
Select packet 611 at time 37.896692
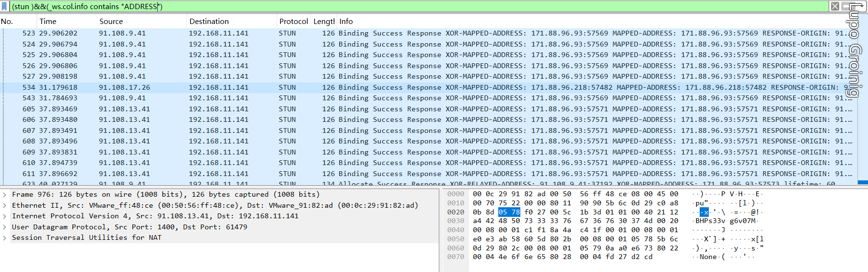click(429, 174)
